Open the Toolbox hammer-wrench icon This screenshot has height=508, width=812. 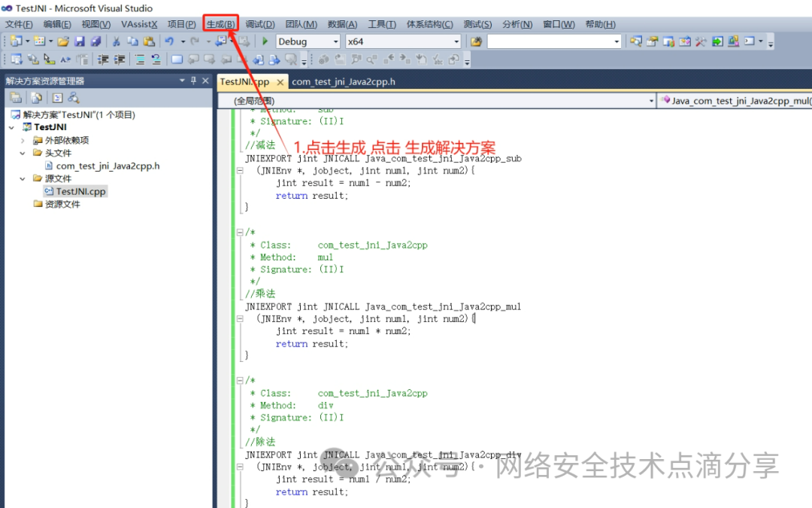[701, 41]
